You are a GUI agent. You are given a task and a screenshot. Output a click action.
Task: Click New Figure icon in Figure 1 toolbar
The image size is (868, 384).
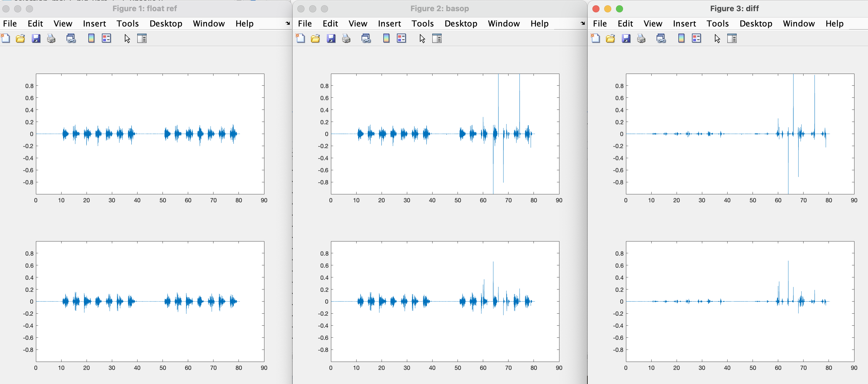[x=6, y=39]
